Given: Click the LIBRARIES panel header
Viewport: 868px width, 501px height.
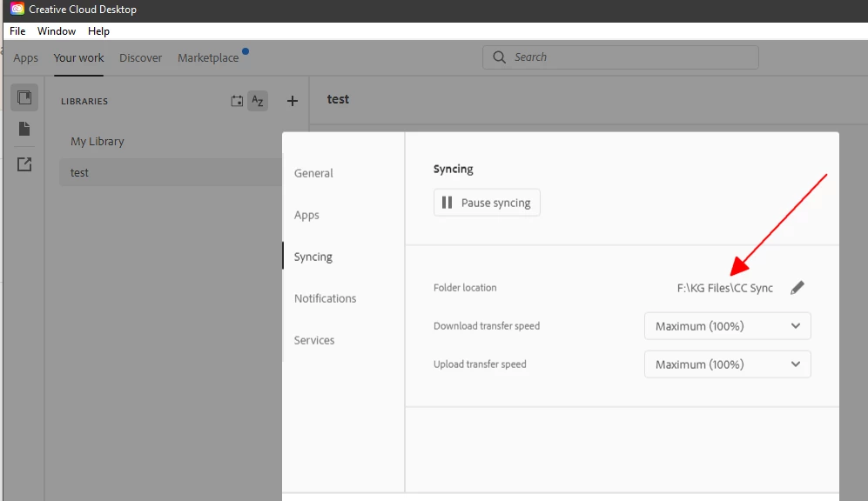Looking at the screenshot, I should (x=84, y=101).
